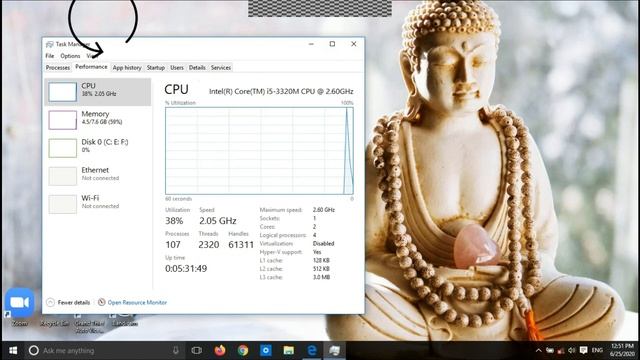640x360 pixels.
Task: Click the Processes count 107
Action: [x=173, y=244]
